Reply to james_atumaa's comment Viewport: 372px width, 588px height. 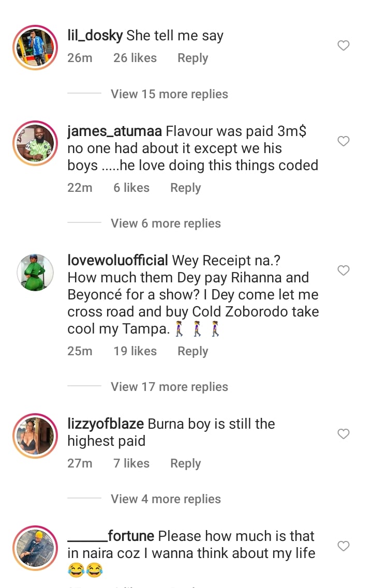pos(186,188)
